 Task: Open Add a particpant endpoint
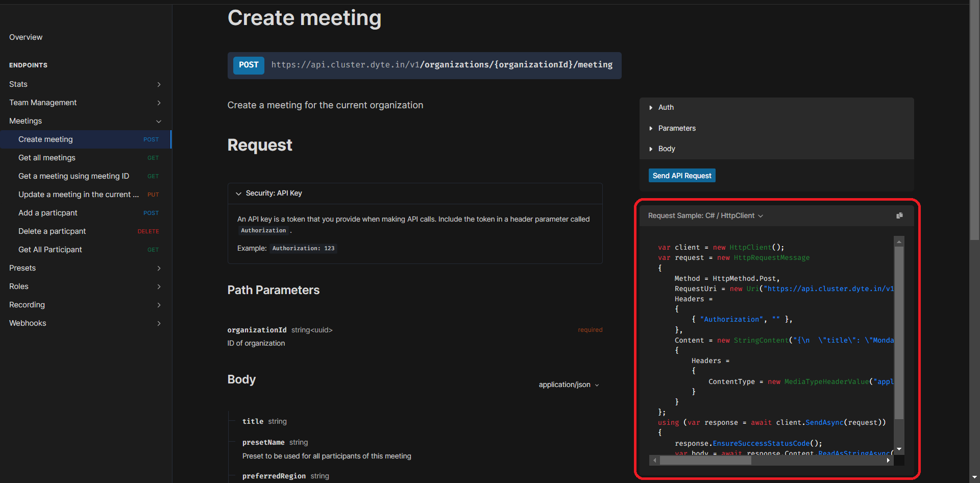pos(85,213)
